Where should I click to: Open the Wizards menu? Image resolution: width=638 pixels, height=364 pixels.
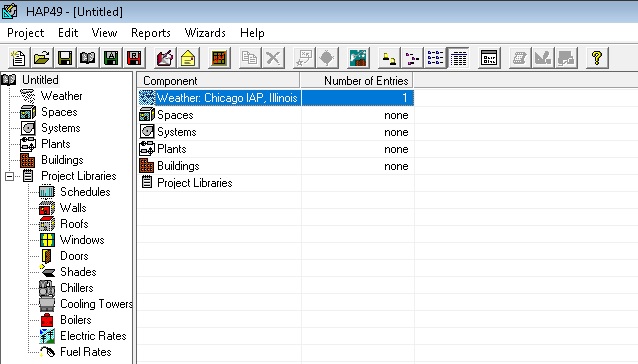(205, 33)
